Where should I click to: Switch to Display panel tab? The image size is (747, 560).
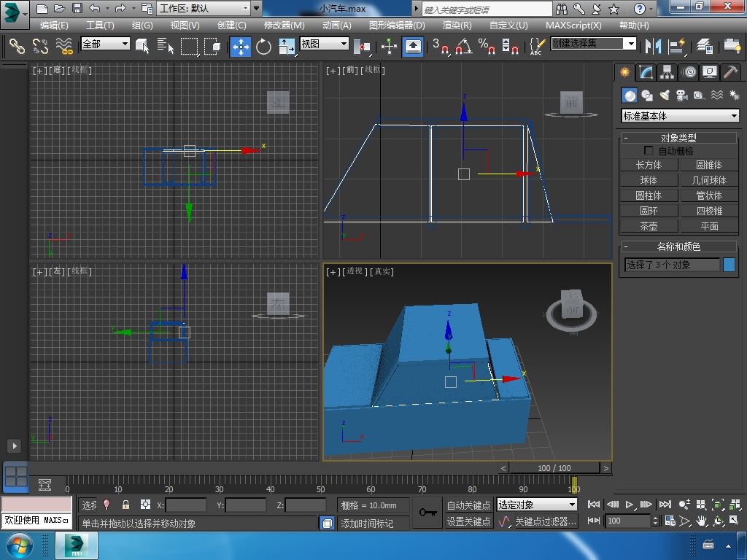point(710,72)
